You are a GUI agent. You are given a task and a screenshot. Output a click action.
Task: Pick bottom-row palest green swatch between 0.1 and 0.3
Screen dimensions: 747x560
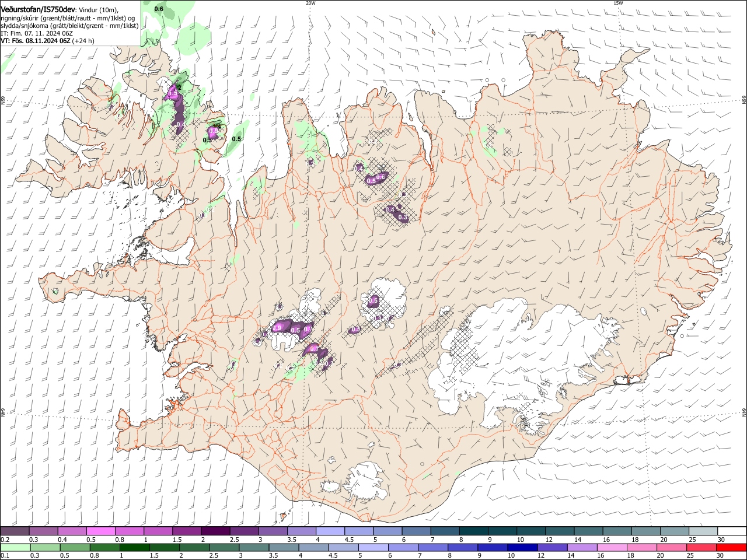pos(16,547)
